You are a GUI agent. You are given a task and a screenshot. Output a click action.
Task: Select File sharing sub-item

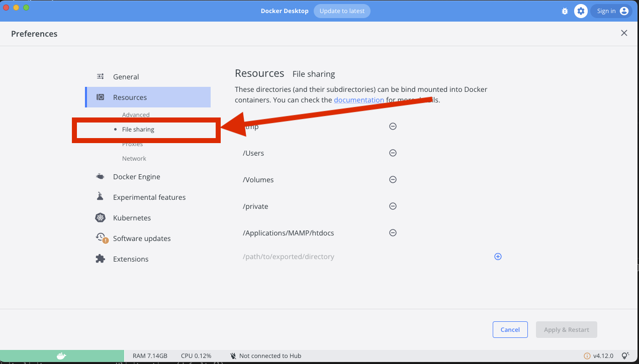pyautogui.click(x=138, y=130)
